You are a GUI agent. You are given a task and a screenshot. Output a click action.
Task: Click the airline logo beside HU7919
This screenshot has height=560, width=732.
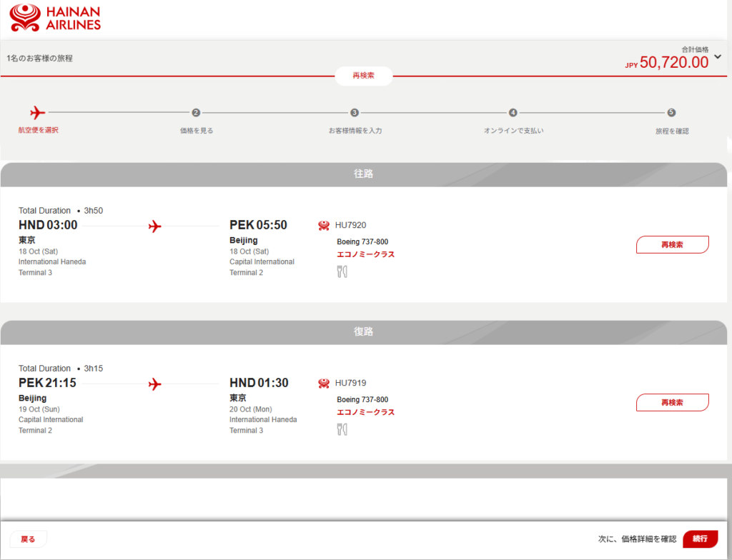coord(324,384)
